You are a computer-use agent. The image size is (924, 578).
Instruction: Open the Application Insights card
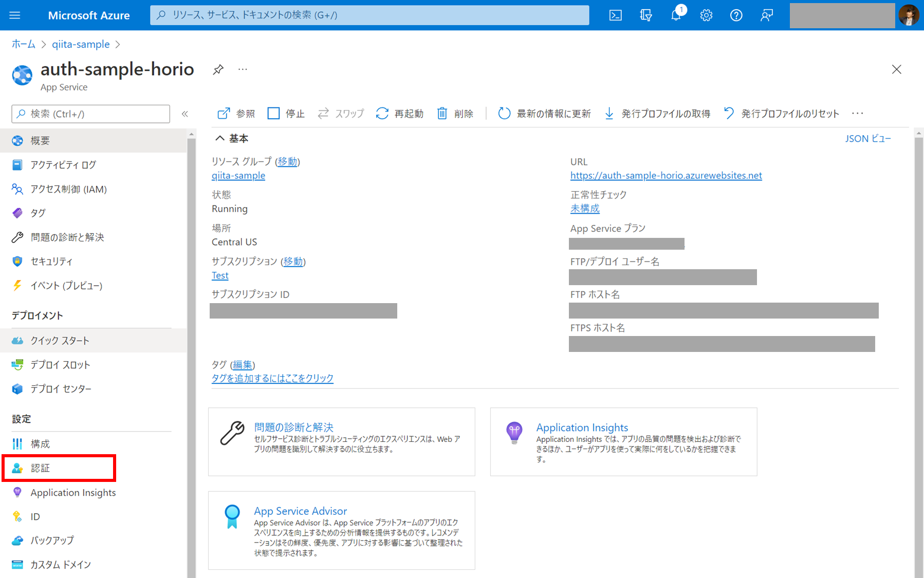coord(623,442)
